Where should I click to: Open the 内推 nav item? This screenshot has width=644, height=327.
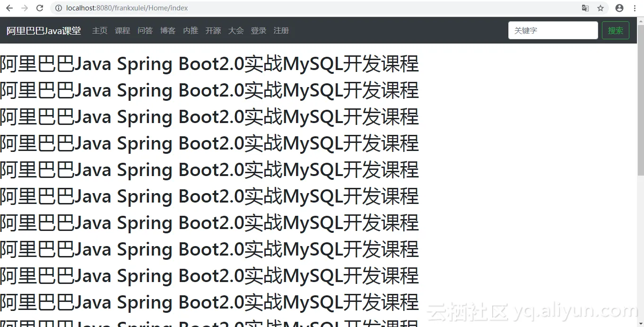(x=191, y=31)
